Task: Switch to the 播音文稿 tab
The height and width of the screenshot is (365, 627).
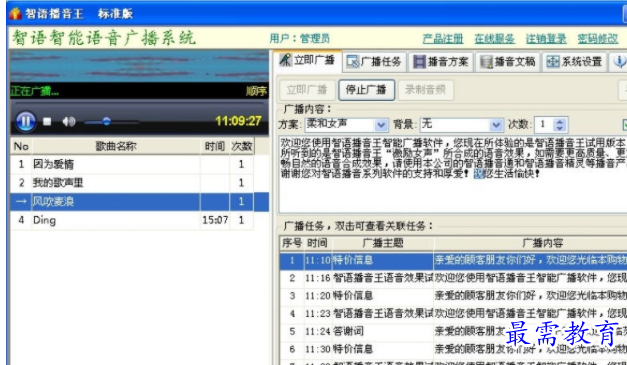Action: pos(508,62)
